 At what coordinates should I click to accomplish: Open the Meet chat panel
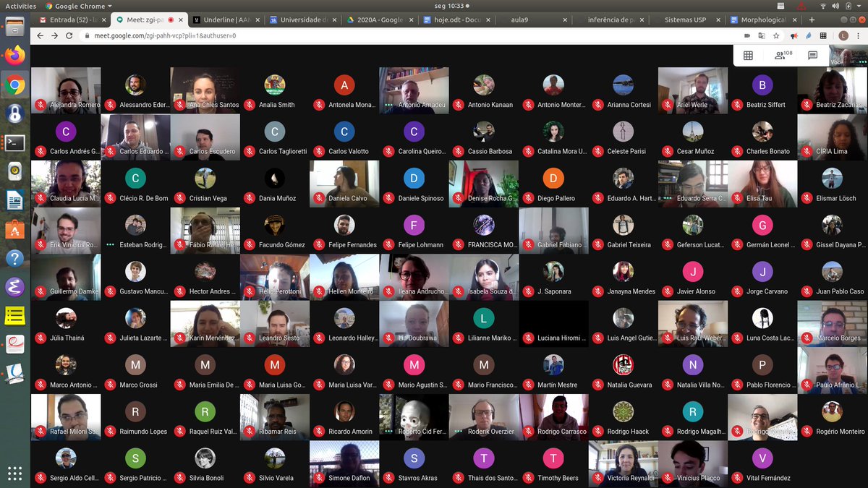click(812, 56)
